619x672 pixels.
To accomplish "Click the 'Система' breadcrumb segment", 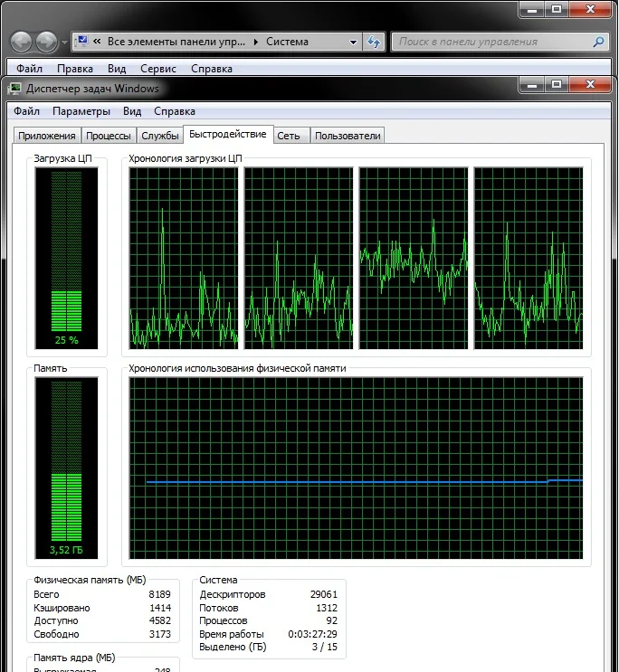I will pyautogui.click(x=287, y=42).
